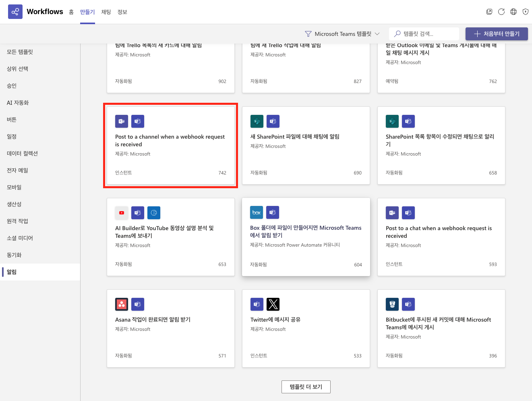Image resolution: width=532 pixels, height=401 pixels.
Task: Click the refresh icon in header
Action: [x=501, y=12]
